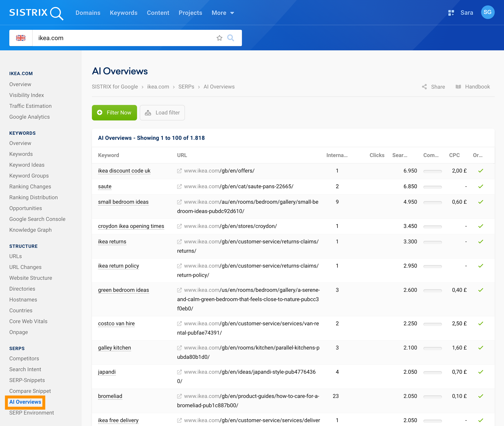Go to SERP Environment in sidebar
Viewport: 504px width, 426px height.
tap(32, 413)
